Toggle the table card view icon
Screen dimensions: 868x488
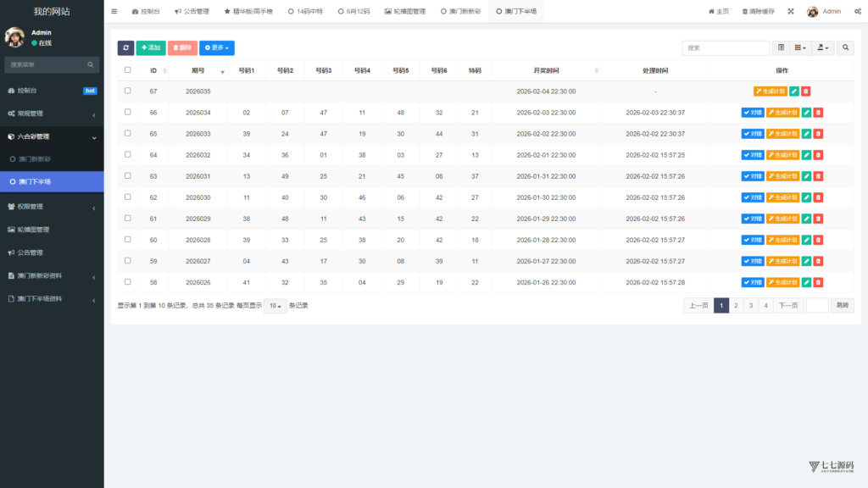[x=782, y=48]
